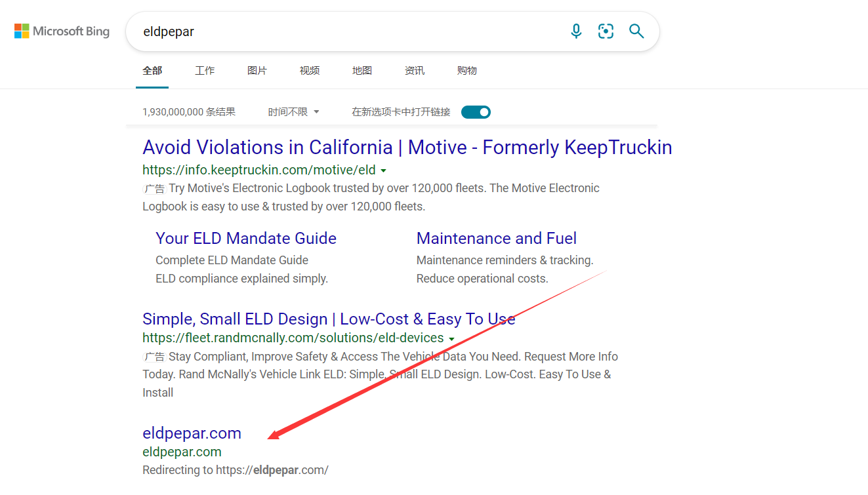Switch to the 购物 tab

point(467,70)
